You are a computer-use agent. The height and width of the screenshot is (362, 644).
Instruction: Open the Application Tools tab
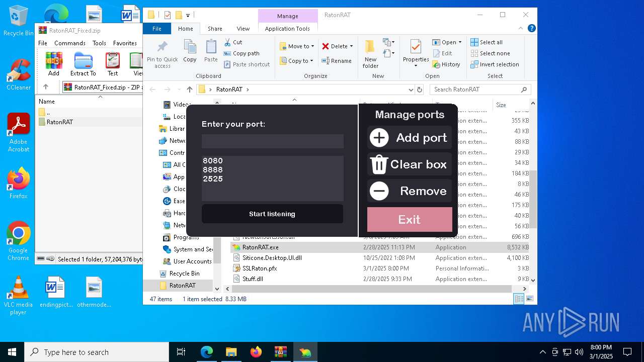click(287, 29)
